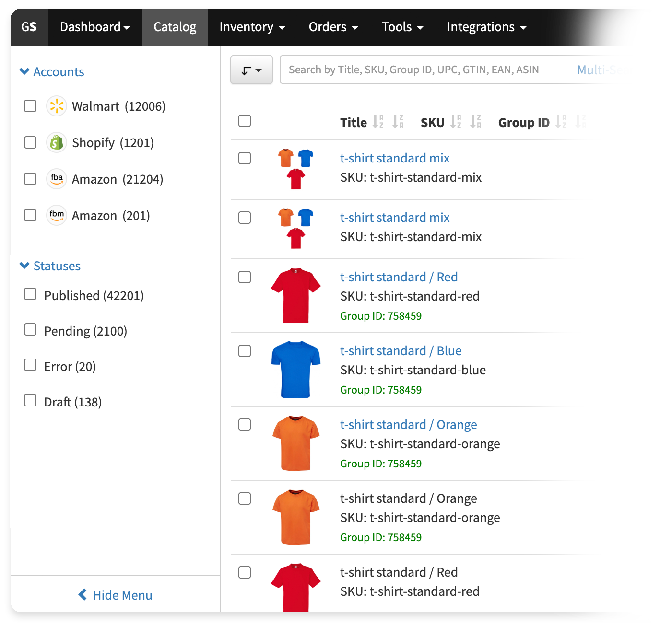
Task: Check the Walmart account checkbox
Action: coord(30,106)
